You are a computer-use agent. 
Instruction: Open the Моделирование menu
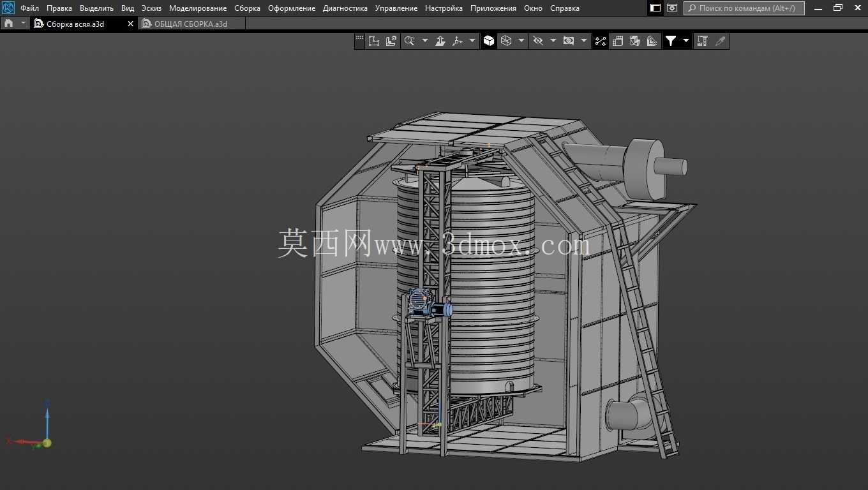coord(198,8)
